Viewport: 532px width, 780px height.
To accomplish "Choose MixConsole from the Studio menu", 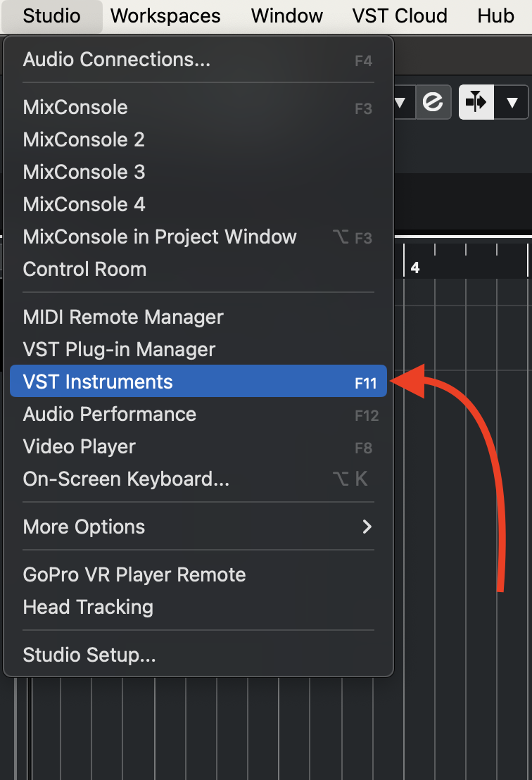I will [x=76, y=107].
